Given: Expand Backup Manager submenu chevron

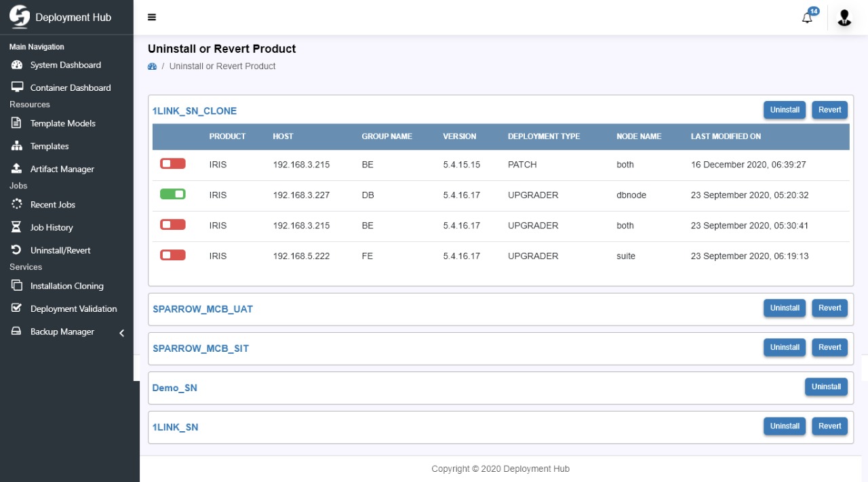Looking at the screenshot, I should pos(122,333).
